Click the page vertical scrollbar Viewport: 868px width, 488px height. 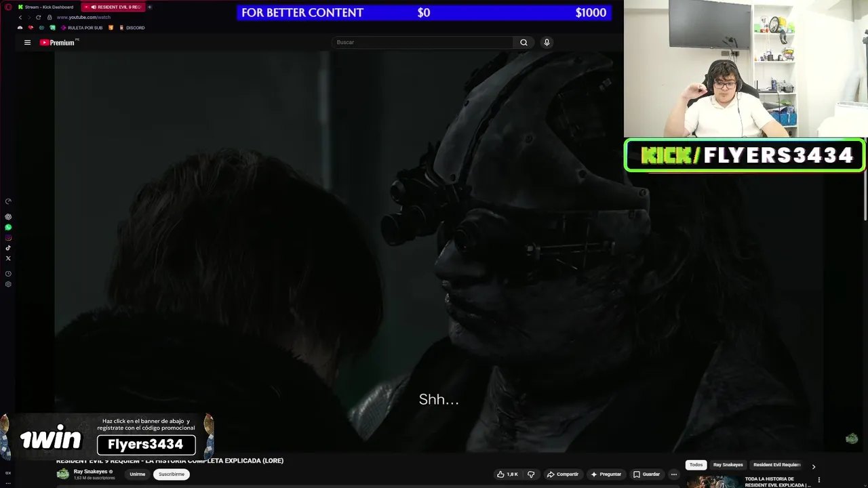coord(865,197)
